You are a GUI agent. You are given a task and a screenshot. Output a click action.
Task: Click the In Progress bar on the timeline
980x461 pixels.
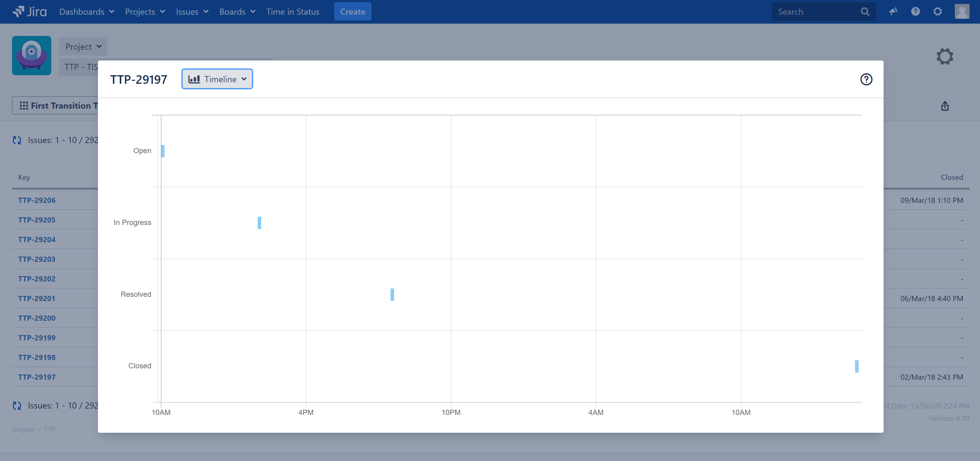click(259, 223)
